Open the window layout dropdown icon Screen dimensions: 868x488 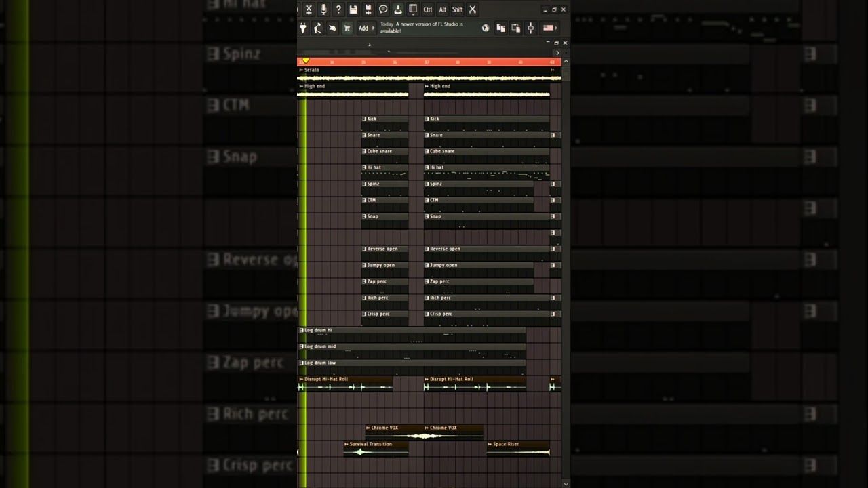pyautogui.click(x=413, y=9)
